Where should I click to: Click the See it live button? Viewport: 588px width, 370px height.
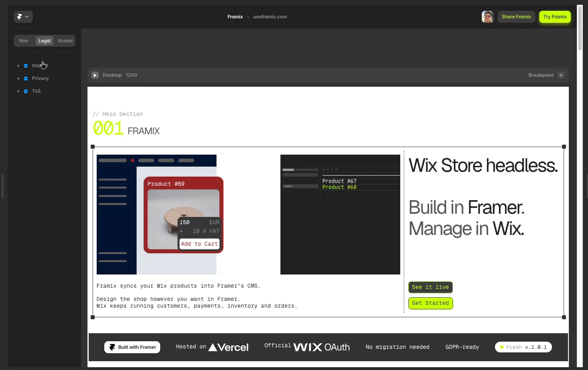[430, 287]
